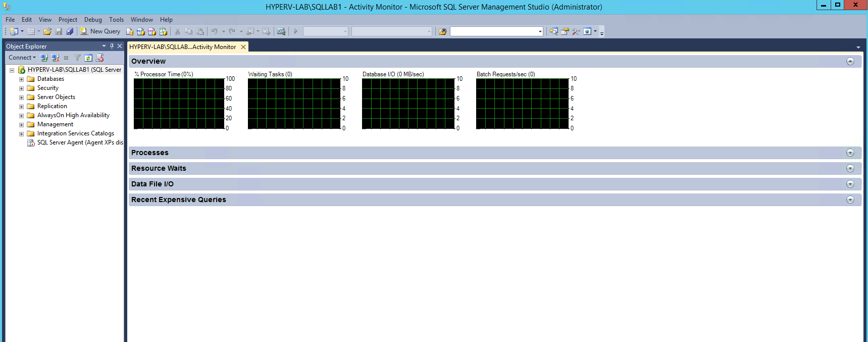The height and width of the screenshot is (342, 868).
Task: Click the Copy toolbar icon
Action: click(x=188, y=31)
